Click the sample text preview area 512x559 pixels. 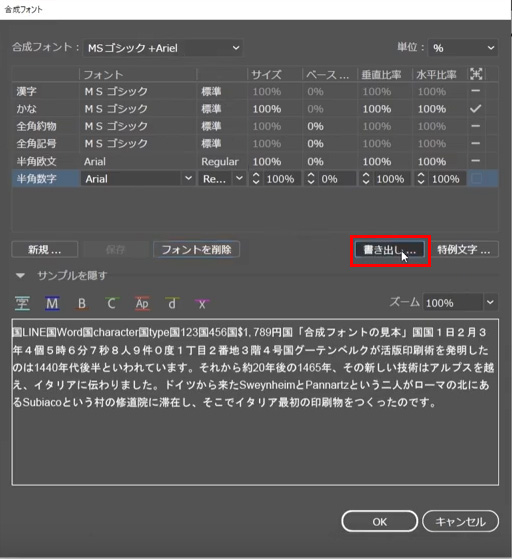(x=255, y=402)
